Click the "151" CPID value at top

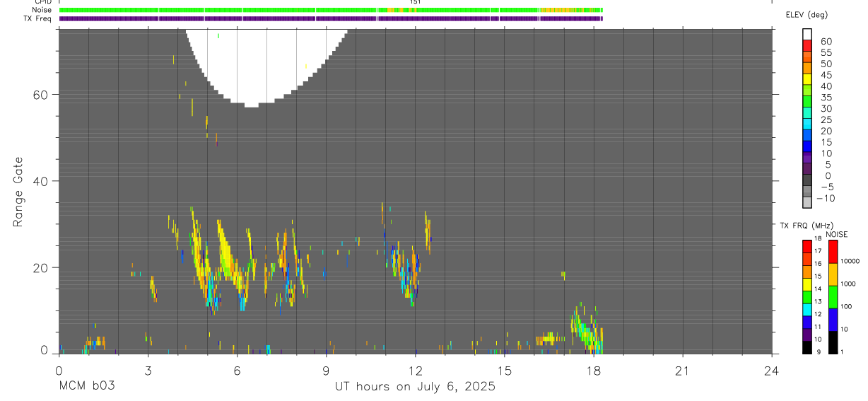tap(416, 2)
